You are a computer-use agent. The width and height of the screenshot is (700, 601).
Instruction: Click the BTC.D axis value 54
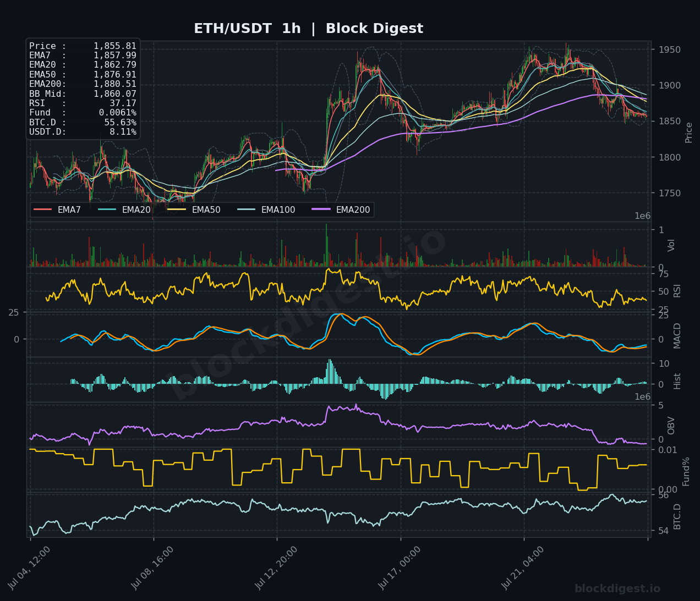click(x=664, y=531)
